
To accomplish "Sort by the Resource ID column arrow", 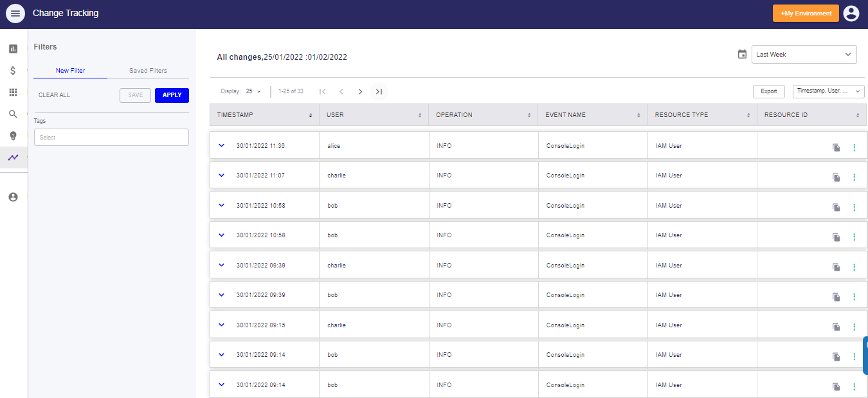I will coord(858,115).
